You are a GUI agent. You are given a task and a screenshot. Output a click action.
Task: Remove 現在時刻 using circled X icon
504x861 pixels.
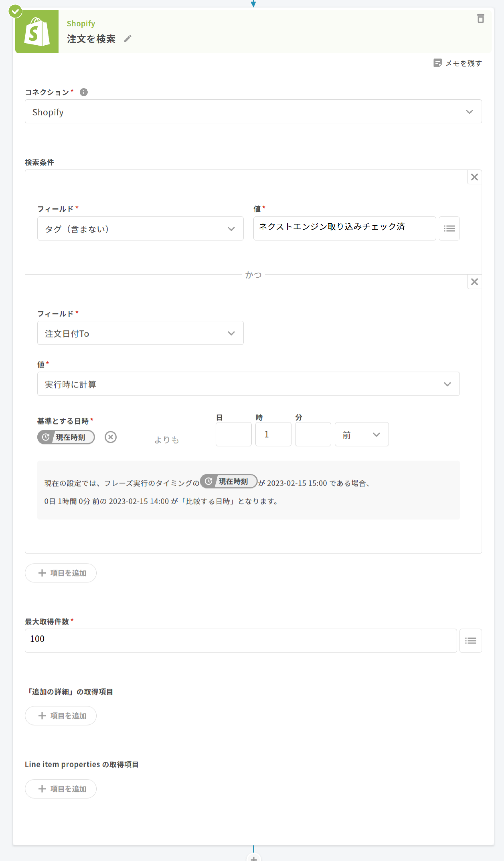110,437
